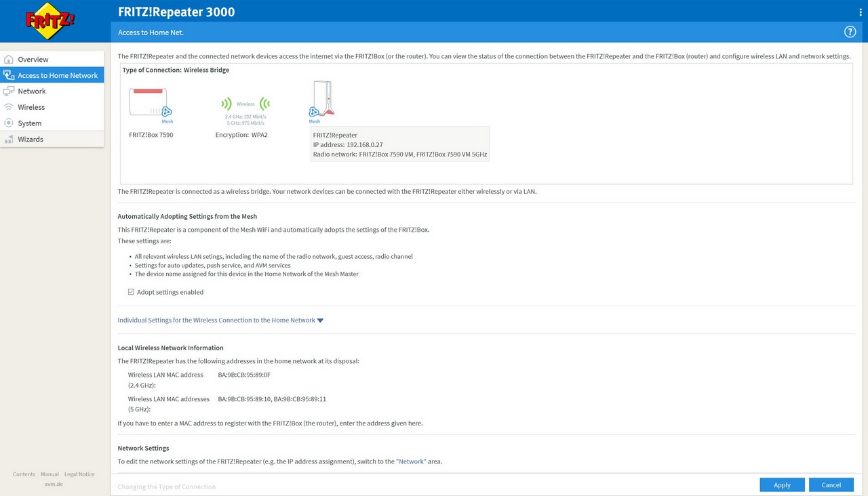Click the Mesh badge on FRITZ!Box 7590
Image resolution: width=868 pixels, height=496 pixels.
[x=167, y=115]
